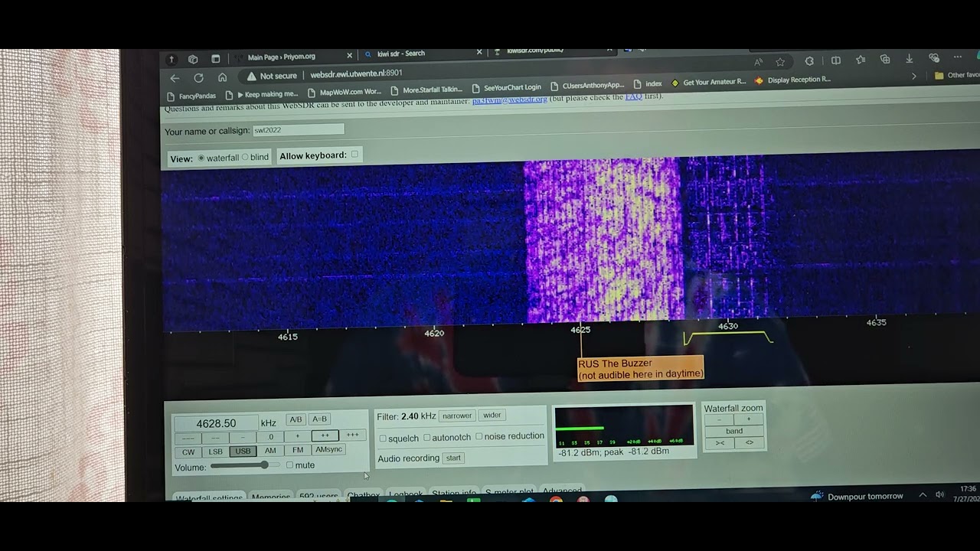Switch to USB mode

pos(243,452)
